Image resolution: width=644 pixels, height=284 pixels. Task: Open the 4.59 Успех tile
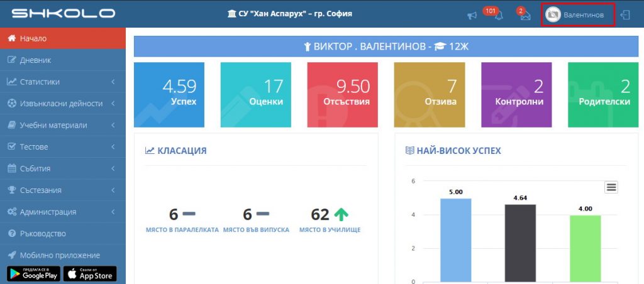click(x=169, y=95)
